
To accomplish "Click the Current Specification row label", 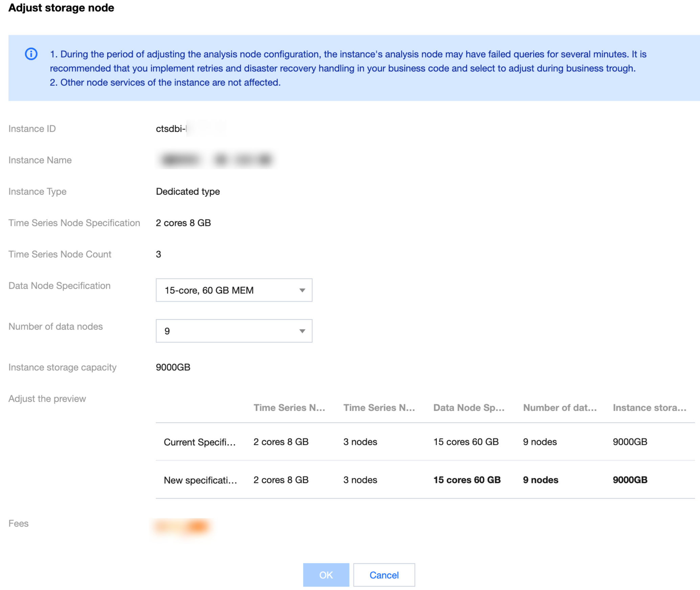I will pos(200,442).
